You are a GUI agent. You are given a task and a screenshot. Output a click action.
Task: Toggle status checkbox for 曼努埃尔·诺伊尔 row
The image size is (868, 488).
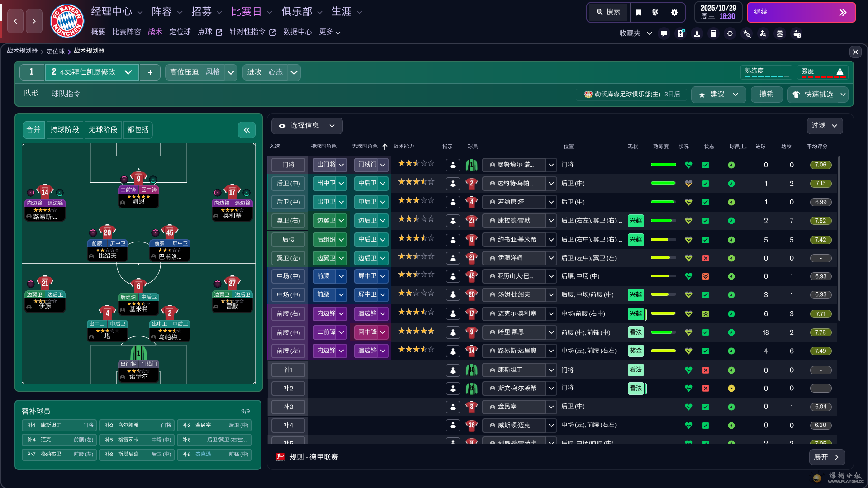click(705, 165)
